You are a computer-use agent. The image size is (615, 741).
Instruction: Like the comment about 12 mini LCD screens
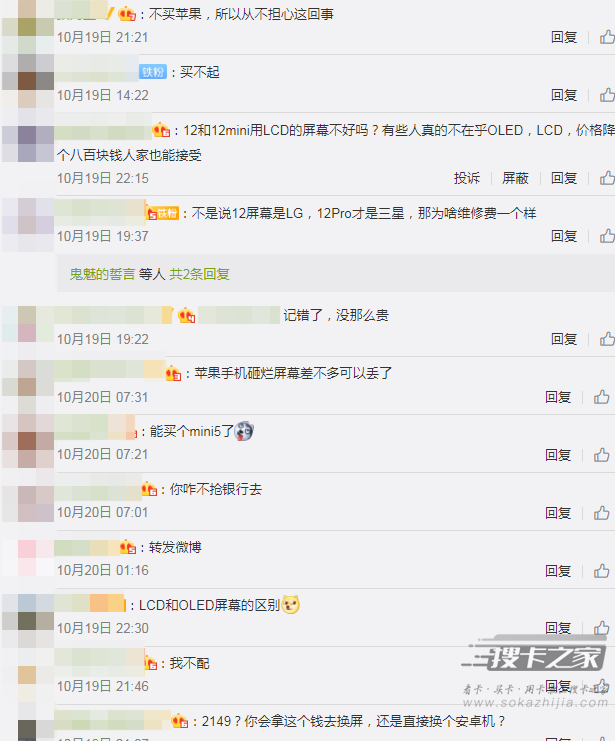coord(607,178)
